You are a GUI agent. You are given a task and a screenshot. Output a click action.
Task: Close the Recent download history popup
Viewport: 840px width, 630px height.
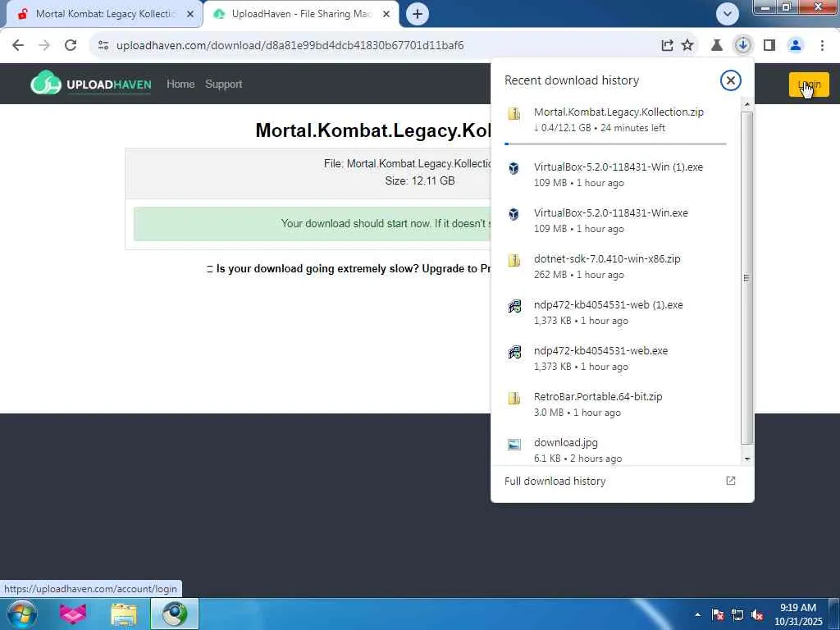(730, 80)
